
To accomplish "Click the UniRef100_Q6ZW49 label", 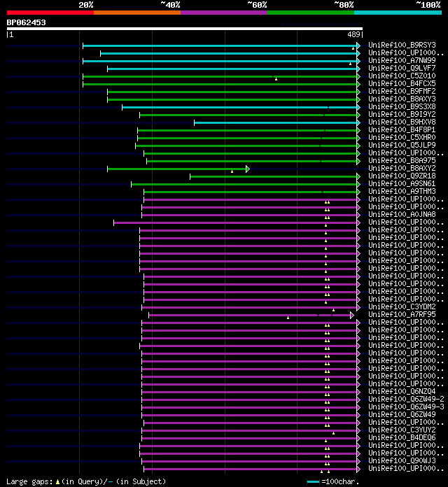I will click(402, 415).
